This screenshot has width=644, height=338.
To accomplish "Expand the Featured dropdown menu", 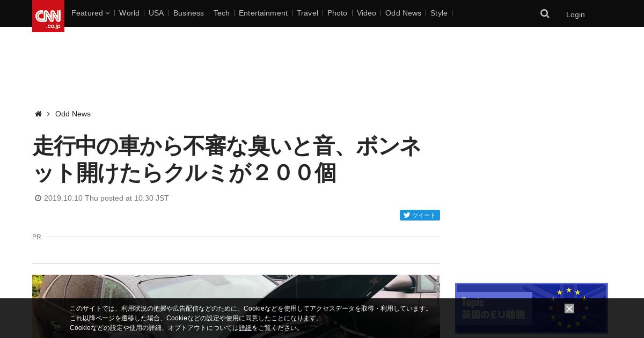I will pos(90,13).
